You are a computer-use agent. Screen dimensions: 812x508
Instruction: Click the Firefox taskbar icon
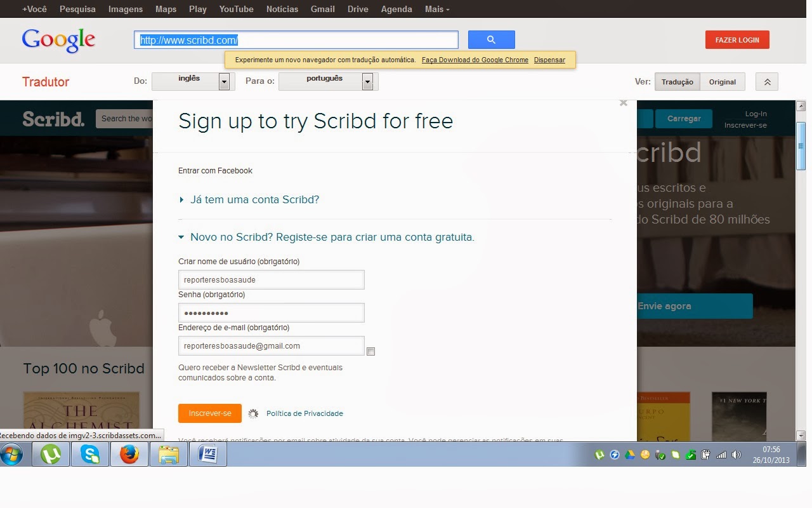(129, 455)
